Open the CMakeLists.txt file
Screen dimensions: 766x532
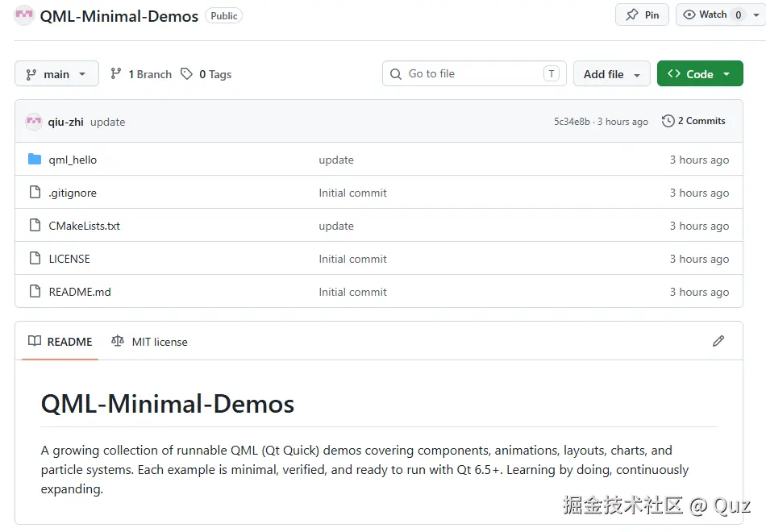click(84, 226)
